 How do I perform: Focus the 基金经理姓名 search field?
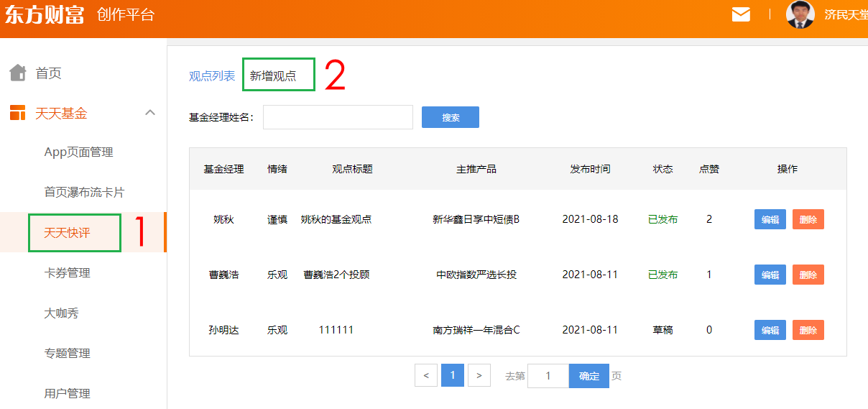pos(338,117)
